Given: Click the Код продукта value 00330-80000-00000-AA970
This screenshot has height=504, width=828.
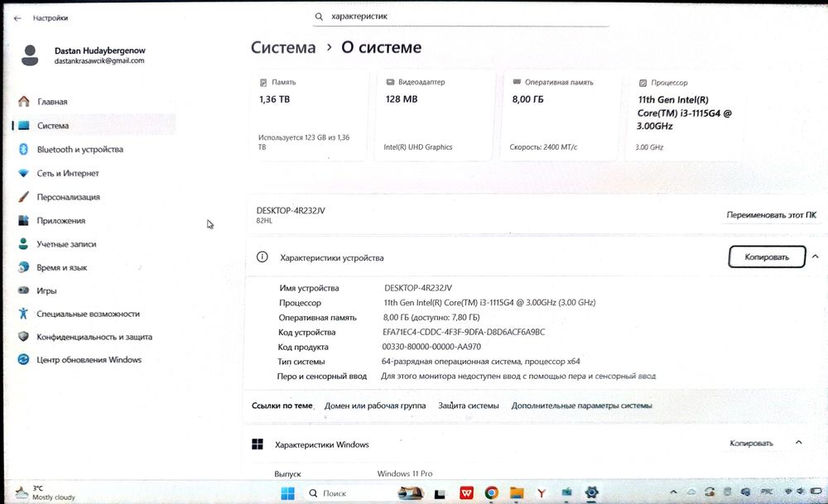Looking at the screenshot, I should click(x=431, y=347).
